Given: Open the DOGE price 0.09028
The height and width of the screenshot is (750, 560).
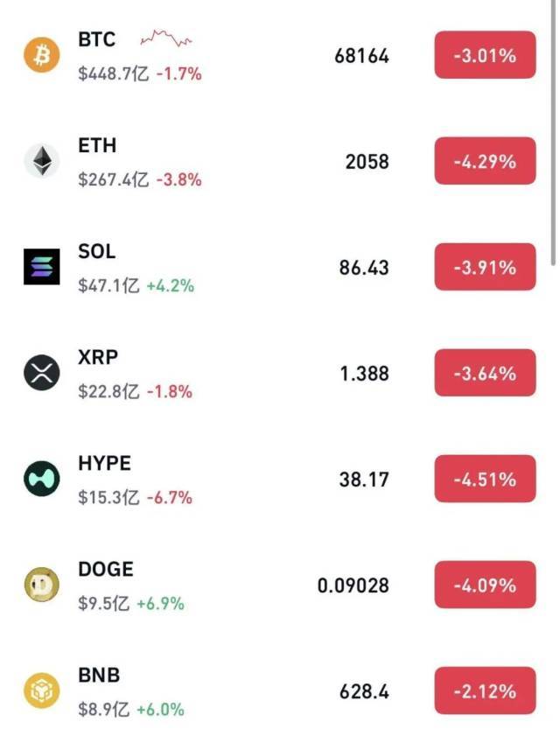Looking at the screenshot, I should 353,585.
